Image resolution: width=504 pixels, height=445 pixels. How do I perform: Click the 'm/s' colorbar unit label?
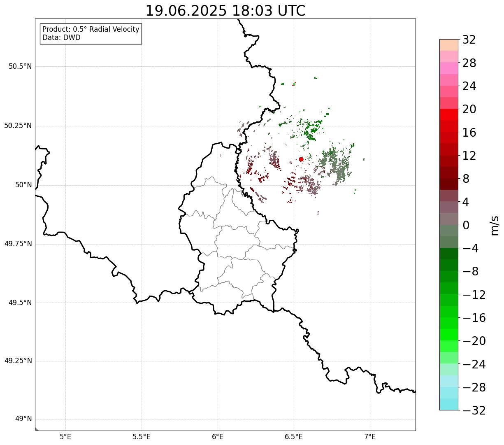click(x=495, y=225)
